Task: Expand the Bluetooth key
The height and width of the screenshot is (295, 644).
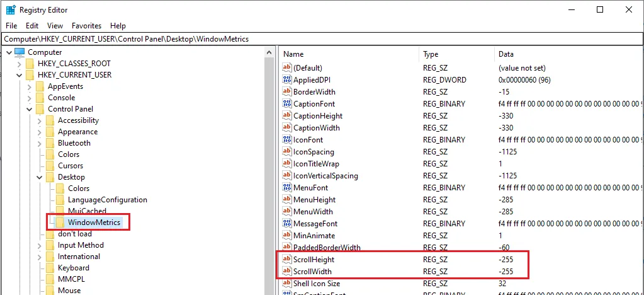Action: click(x=40, y=143)
